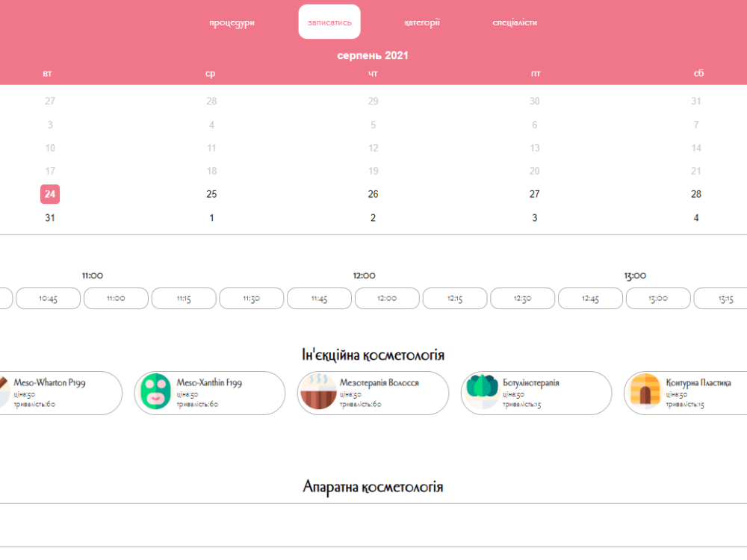Click past date 10 in the calendar
Screen dimensions: 747x560
[50, 148]
